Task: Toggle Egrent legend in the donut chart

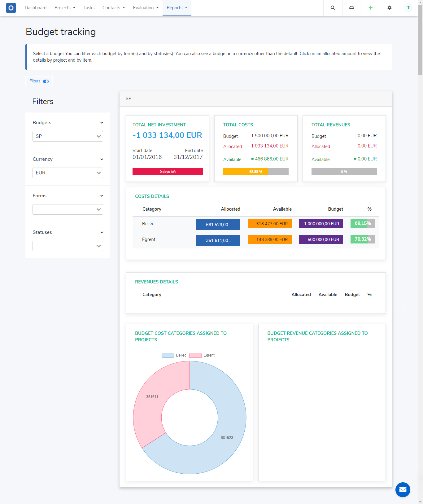Action: [x=202, y=355]
